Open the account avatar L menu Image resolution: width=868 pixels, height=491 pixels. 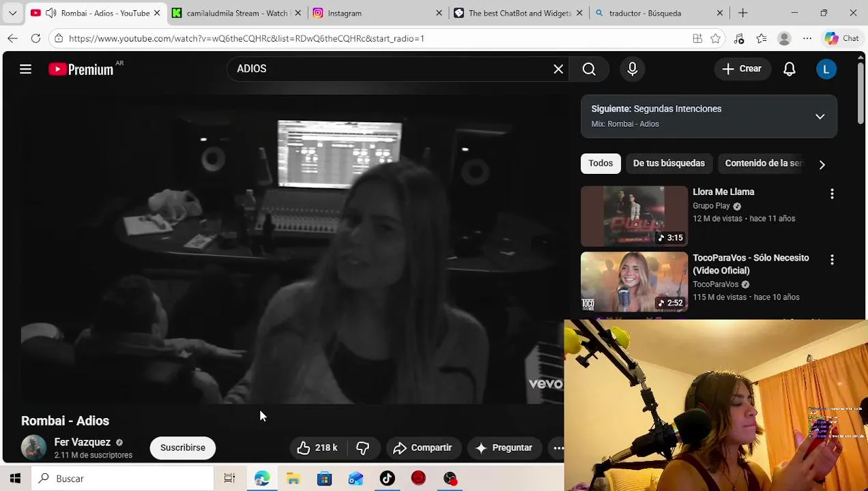coord(826,69)
